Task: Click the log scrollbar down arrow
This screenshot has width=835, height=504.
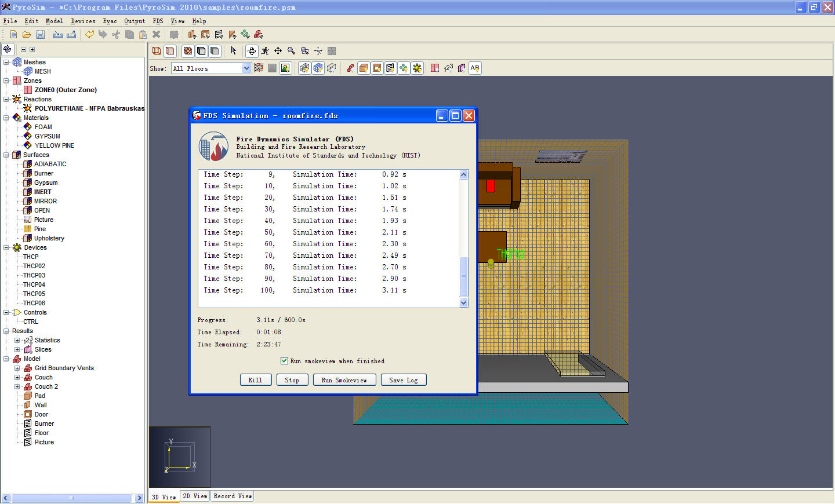Action: pos(463,302)
